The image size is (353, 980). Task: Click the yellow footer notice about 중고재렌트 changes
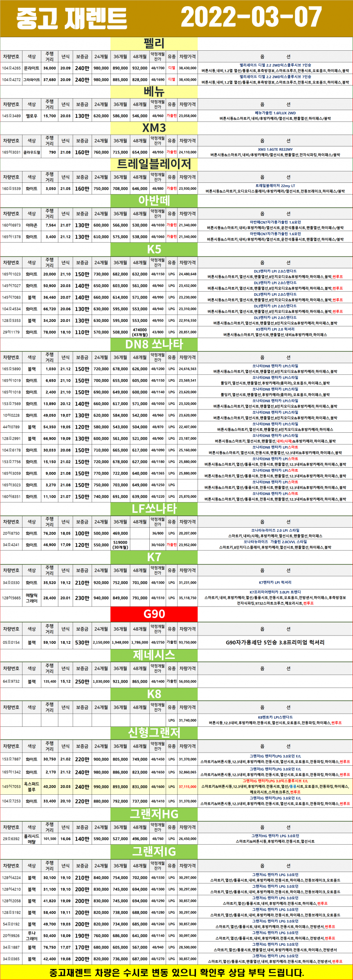click(x=176, y=973)
